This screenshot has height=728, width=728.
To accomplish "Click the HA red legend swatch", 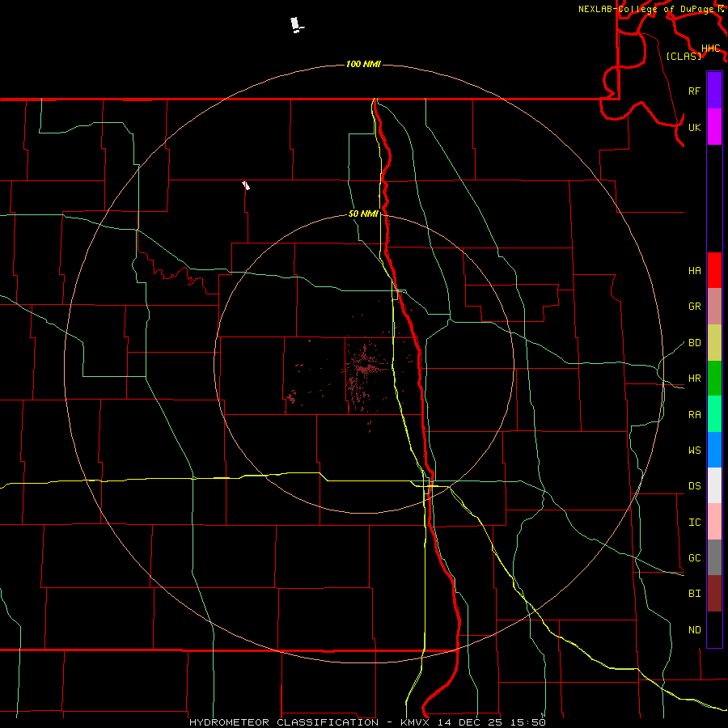I will tap(714, 270).
